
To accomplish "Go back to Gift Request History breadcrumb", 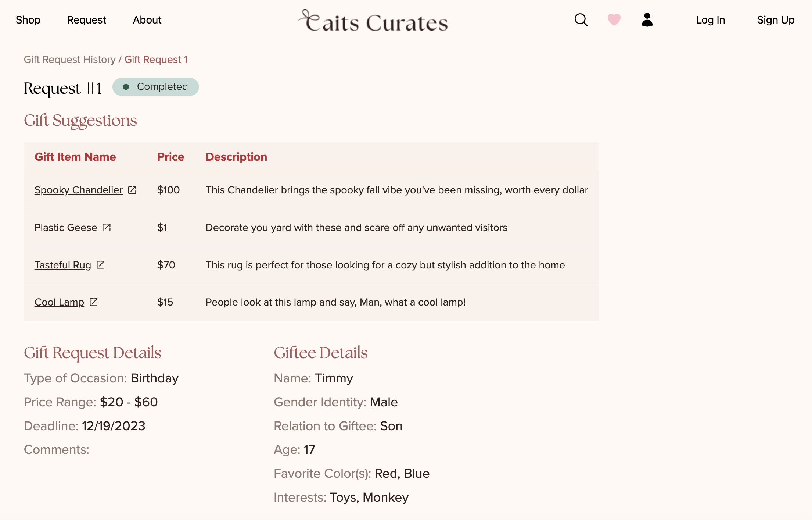I will [70, 59].
